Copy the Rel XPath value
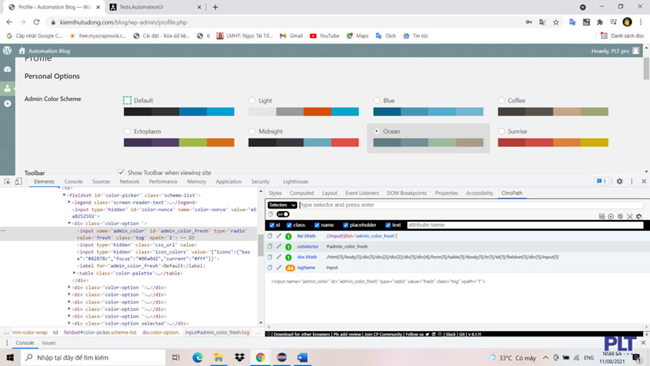 point(270,236)
